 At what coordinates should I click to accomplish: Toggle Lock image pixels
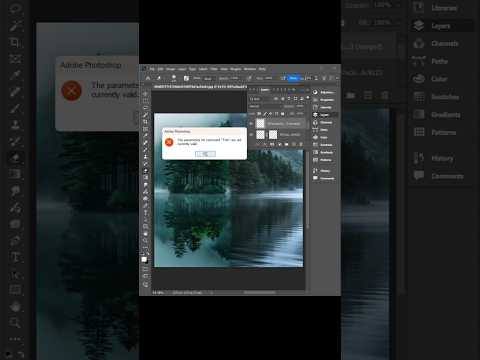point(265,114)
